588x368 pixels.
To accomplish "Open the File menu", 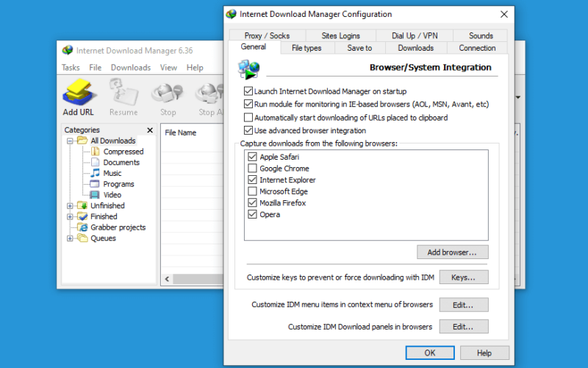I will coord(96,68).
